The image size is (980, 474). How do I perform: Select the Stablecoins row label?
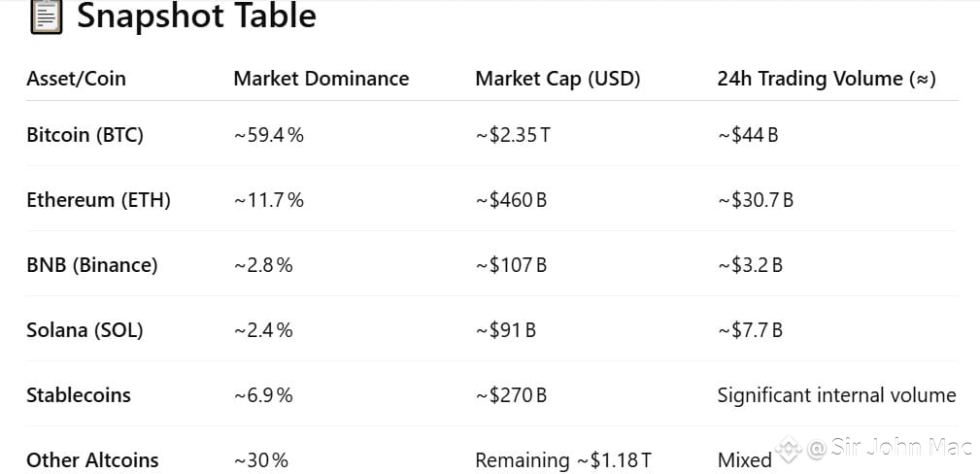(x=79, y=395)
